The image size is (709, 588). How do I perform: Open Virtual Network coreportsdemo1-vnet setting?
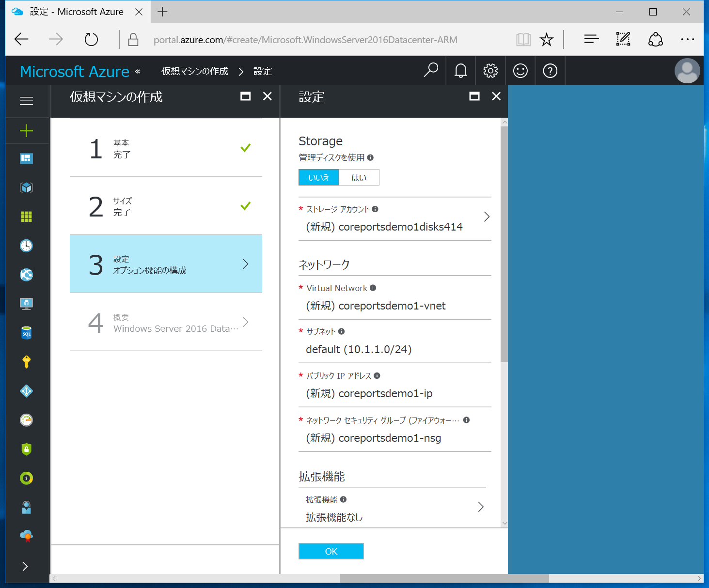coord(395,297)
